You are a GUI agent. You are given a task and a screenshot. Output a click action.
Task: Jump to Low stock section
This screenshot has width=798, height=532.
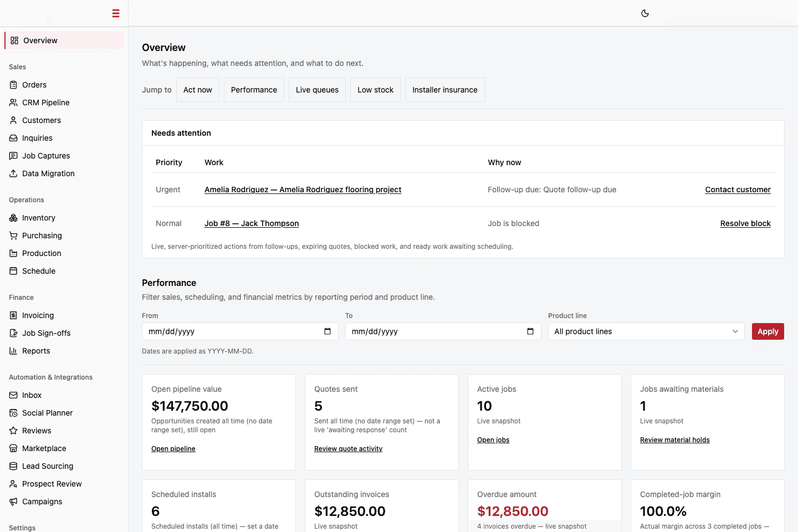[376, 90]
